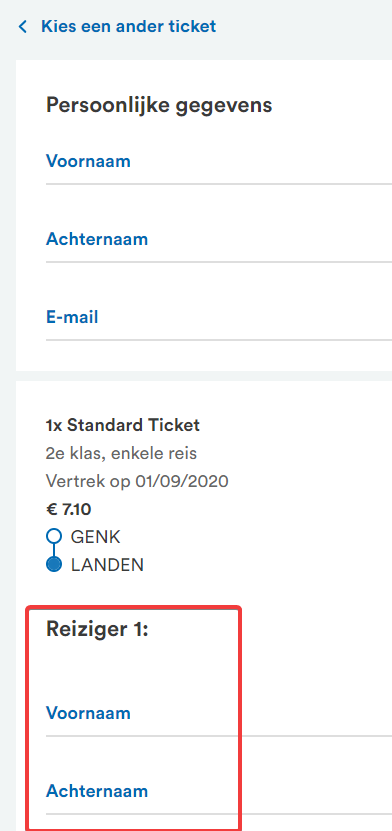Open the 'Kies een ander ticket' link
Image resolution: width=392 pixels, height=831 pixels.
click(x=128, y=26)
